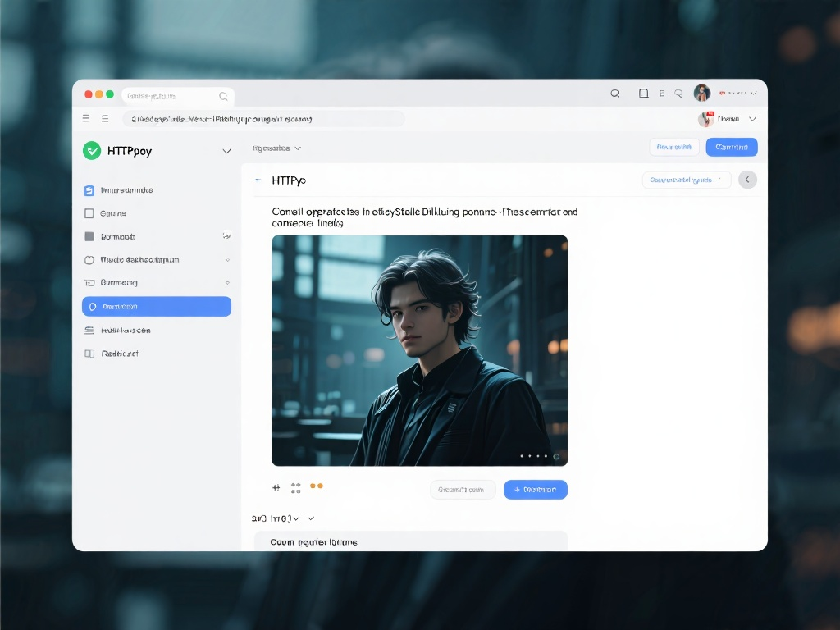Expand the chevron at the far right of the title bar
Viewport: 840px width, 630px height.
click(x=753, y=94)
